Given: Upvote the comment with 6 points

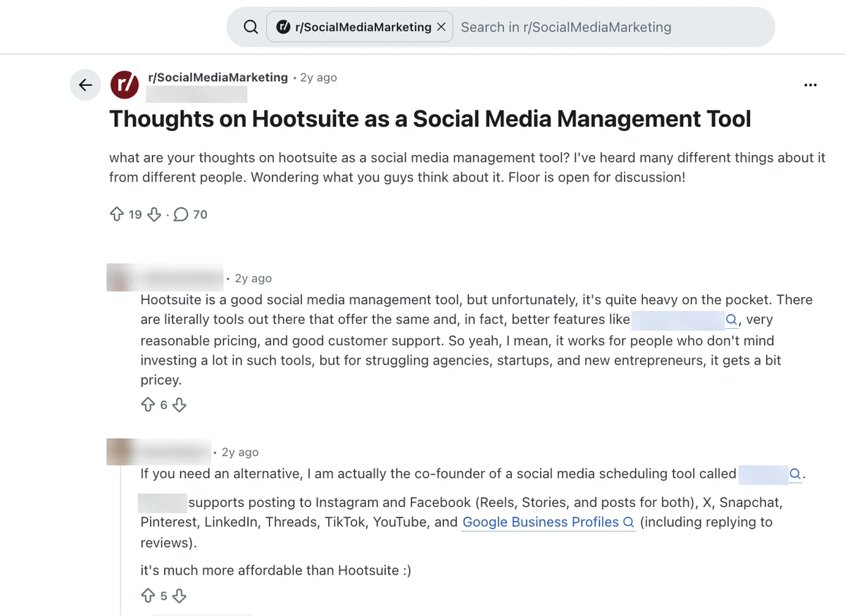Looking at the screenshot, I should click(148, 405).
